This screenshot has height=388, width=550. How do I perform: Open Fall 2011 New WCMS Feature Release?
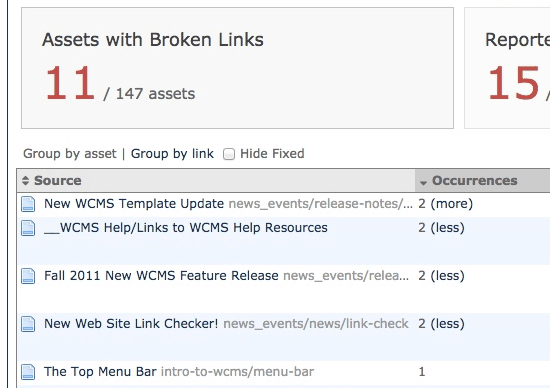tap(161, 275)
